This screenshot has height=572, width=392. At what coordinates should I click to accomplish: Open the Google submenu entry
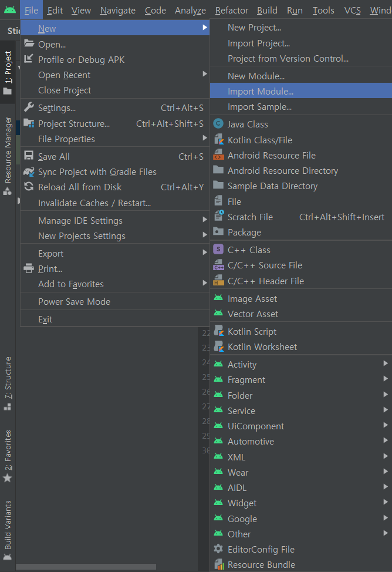[301, 519]
